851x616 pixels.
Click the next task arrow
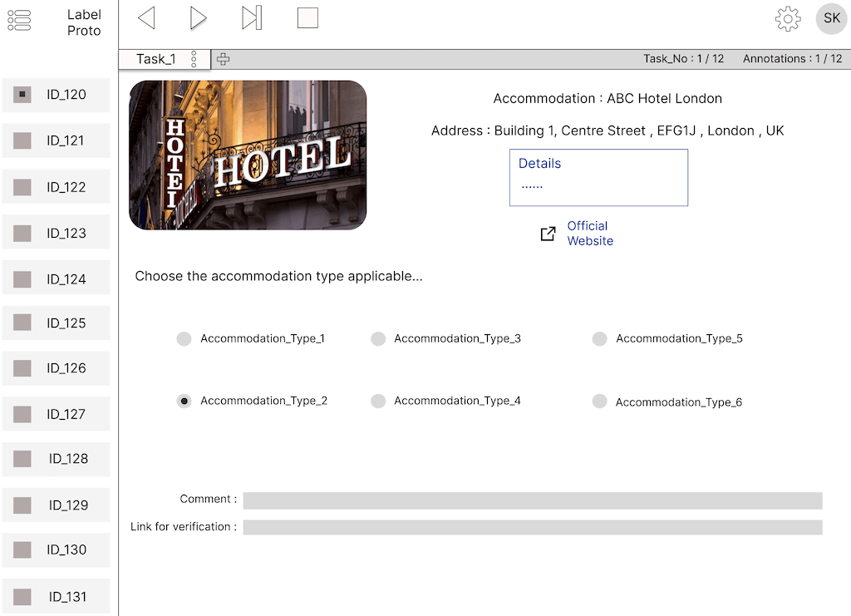click(198, 17)
